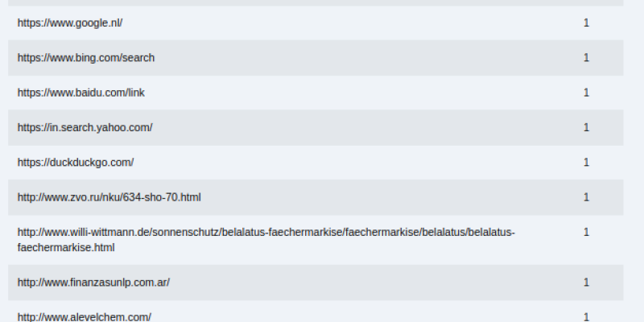Click the gray header strip above google.nl
Viewport: 644px width, 322px height.
[x=316, y=3]
